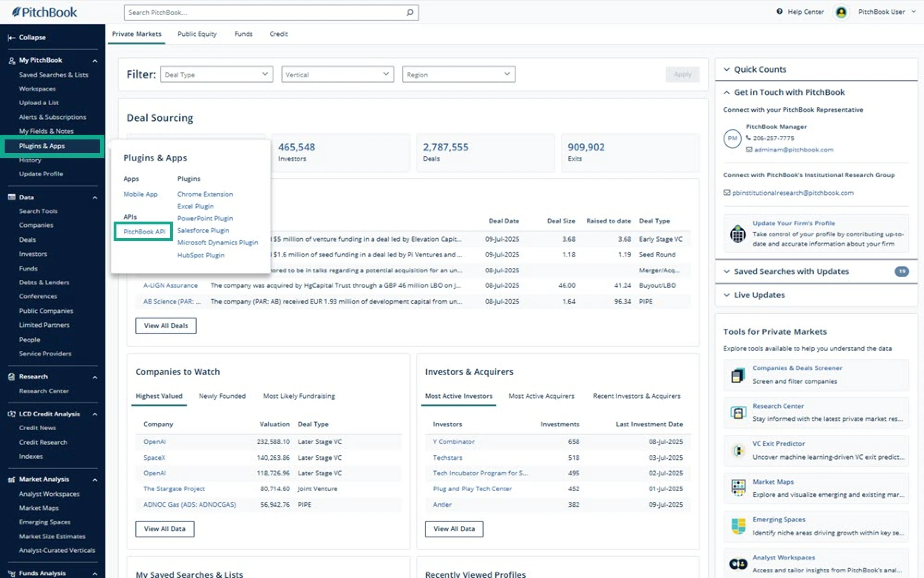
Task: Switch to the Funds tab
Action: [x=243, y=34]
